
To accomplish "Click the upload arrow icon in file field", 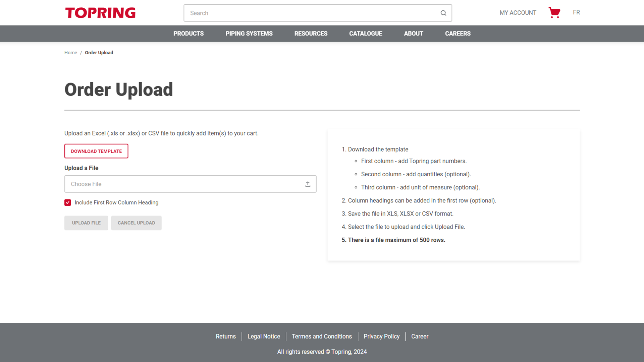I will 308,184.
